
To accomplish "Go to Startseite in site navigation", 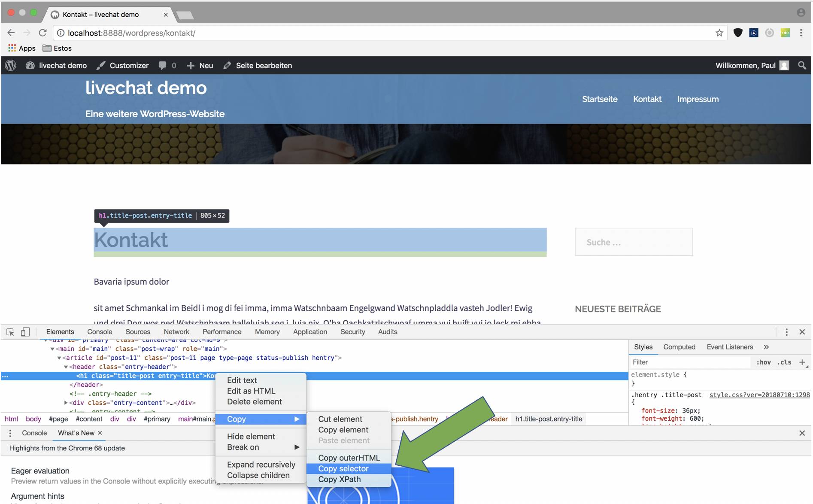I will [600, 99].
